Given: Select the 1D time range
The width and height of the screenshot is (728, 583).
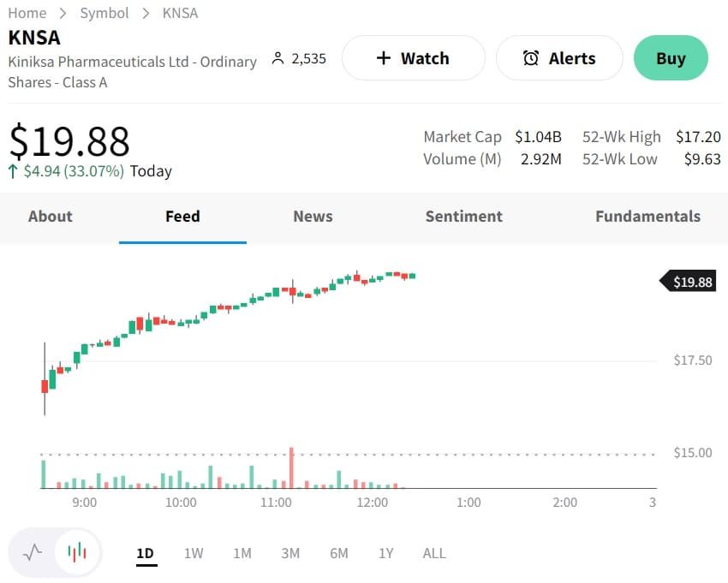Looking at the screenshot, I should [x=145, y=553].
